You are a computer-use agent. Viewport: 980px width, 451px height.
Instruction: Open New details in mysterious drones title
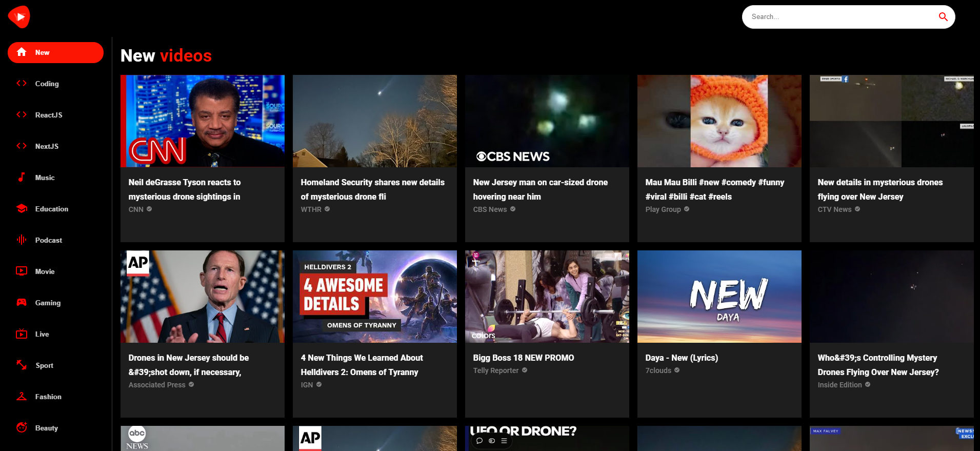(880, 189)
